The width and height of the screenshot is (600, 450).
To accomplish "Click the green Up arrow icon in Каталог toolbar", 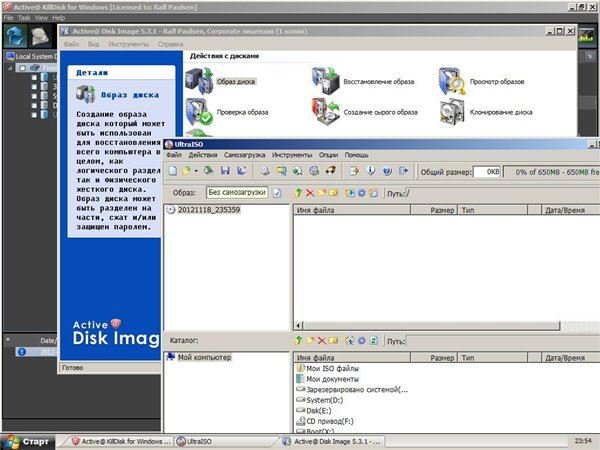I will point(298,340).
